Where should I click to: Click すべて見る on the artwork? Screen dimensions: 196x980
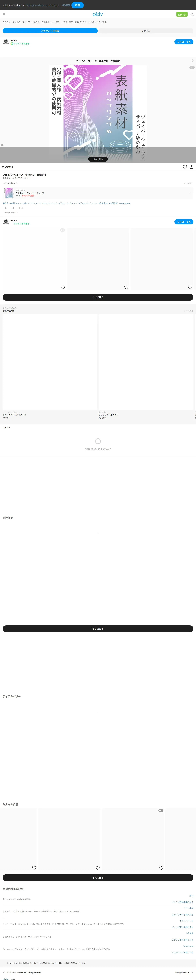pyautogui.click(x=98, y=159)
